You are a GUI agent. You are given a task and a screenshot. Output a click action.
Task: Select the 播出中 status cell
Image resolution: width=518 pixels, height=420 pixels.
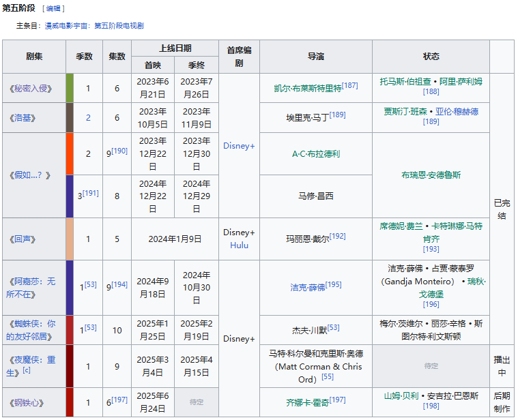coord(502,366)
